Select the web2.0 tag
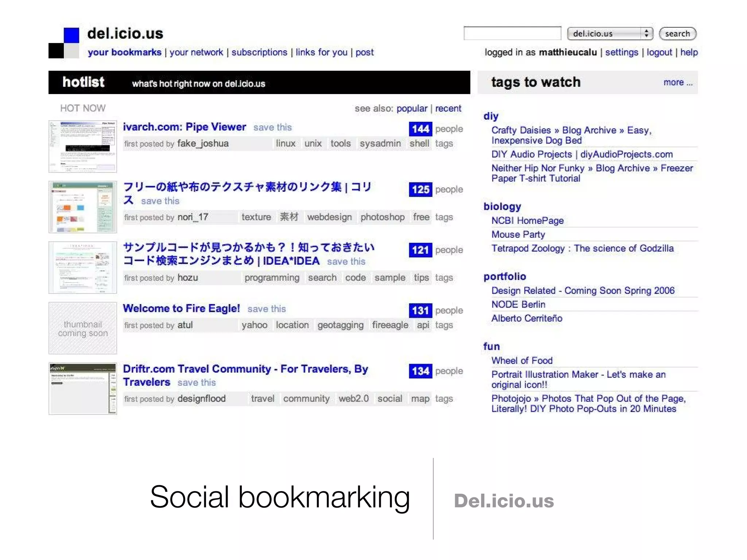This screenshot has width=747, height=560. pos(353,399)
